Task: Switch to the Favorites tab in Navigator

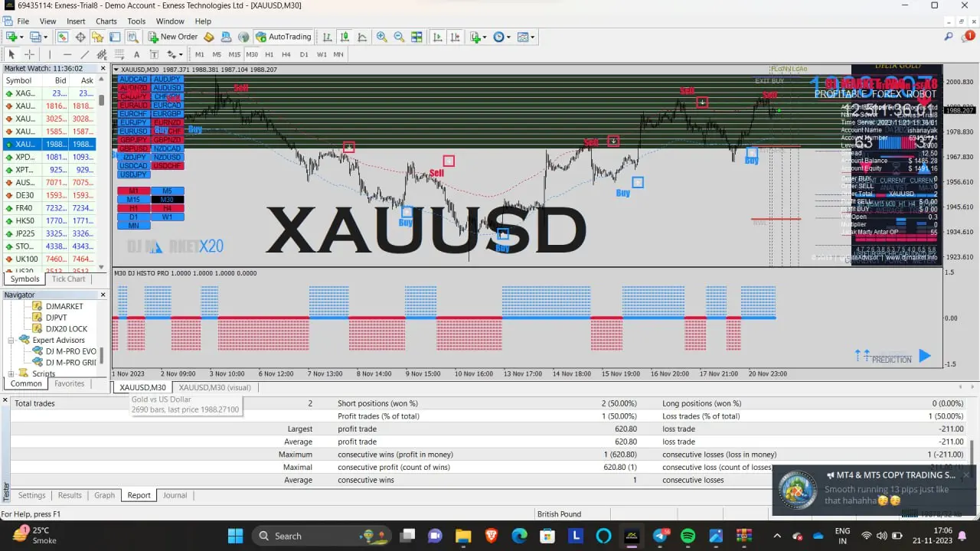Action: click(69, 383)
